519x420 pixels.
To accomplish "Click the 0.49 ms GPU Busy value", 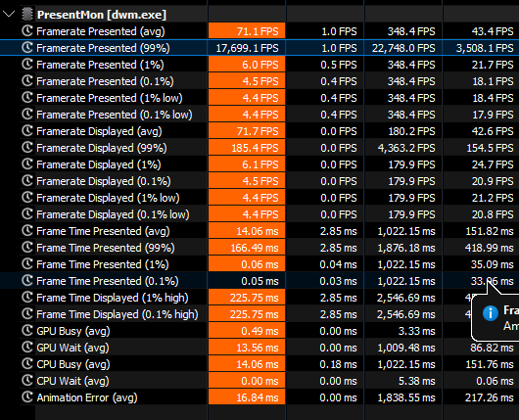I will click(x=259, y=331).
